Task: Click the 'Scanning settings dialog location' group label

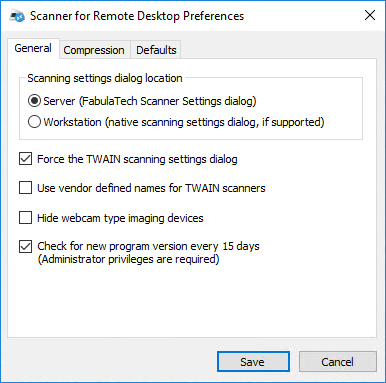Action: coord(105,78)
